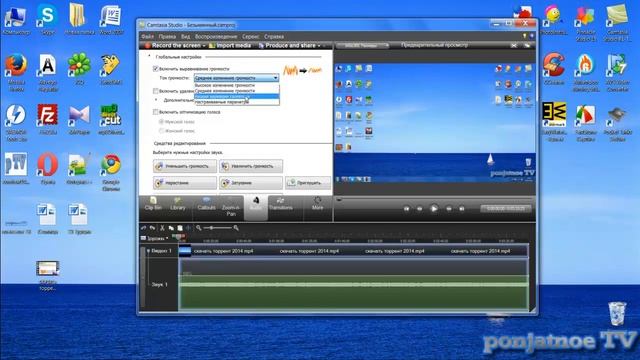Open the Playback menu (Воспроизведение)
This screenshot has width=640, height=360.
pos(216,36)
